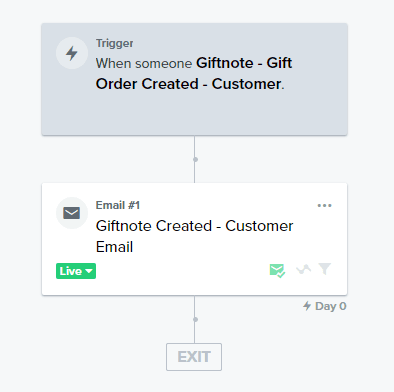Click the UTM tracking squiggle icon
The image size is (394, 392).
pyautogui.click(x=303, y=269)
